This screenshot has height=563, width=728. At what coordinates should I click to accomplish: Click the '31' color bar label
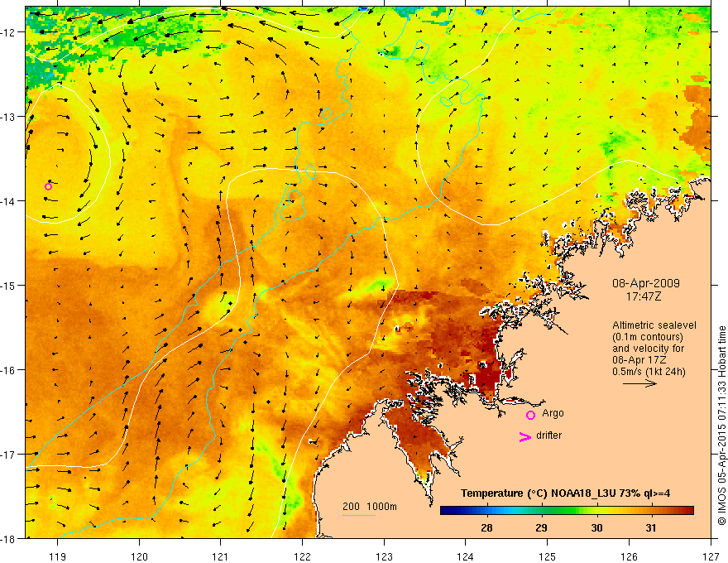pos(651,527)
